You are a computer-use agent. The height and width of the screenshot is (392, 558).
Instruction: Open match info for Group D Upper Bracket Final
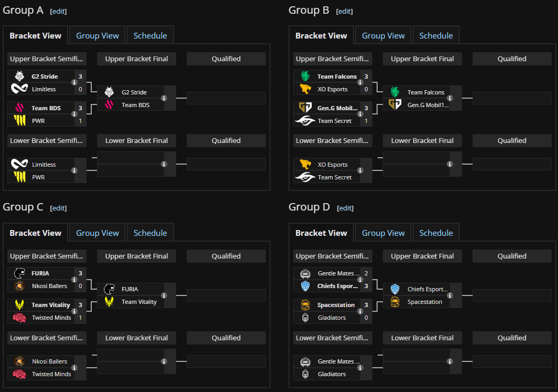click(x=450, y=295)
